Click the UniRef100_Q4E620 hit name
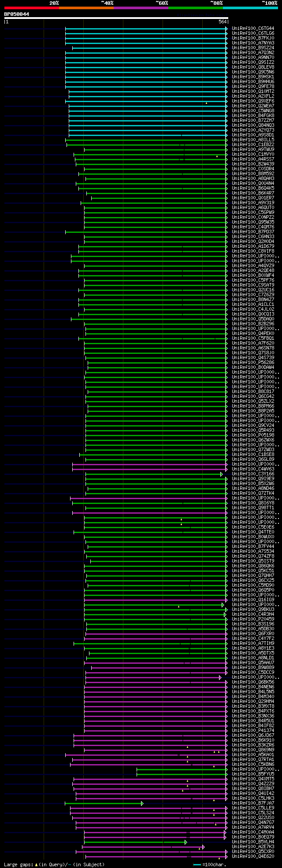Viewport: 282px width, 868px height. pos(253,857)
